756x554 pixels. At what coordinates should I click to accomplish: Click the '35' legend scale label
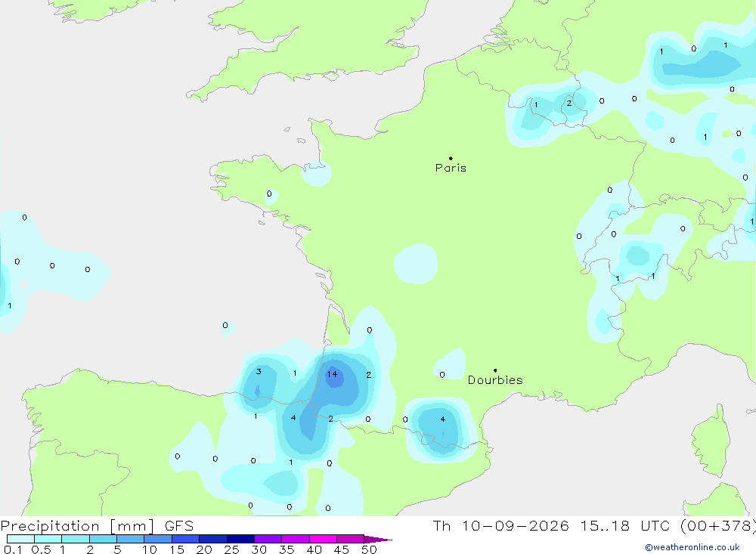[x=287, y=549]
